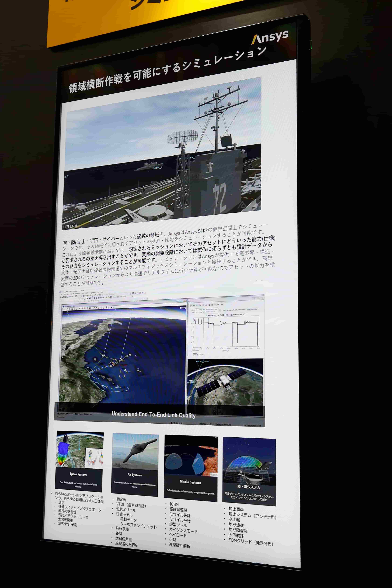Open the aircraft carrier simulation image

coord(162,153)
